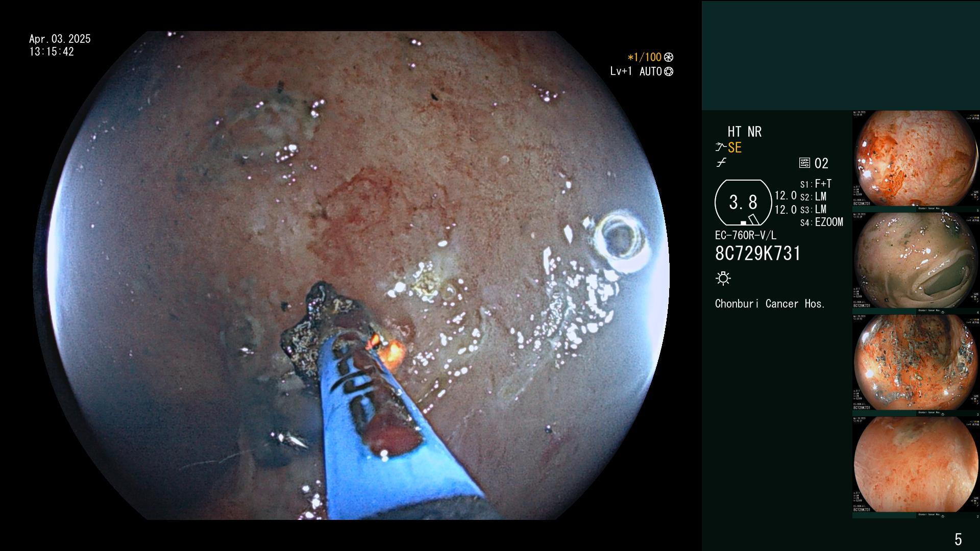Click the S1: F+T switch assignment
Image resolution: width=980 pixels, height=551 pixels.
coord(816,184)
